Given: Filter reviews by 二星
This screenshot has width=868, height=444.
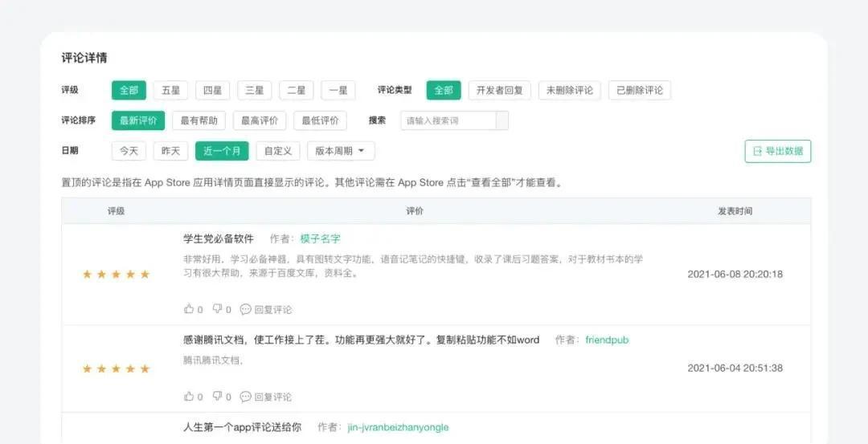Looking at the screenshot, I should (296, 90).
